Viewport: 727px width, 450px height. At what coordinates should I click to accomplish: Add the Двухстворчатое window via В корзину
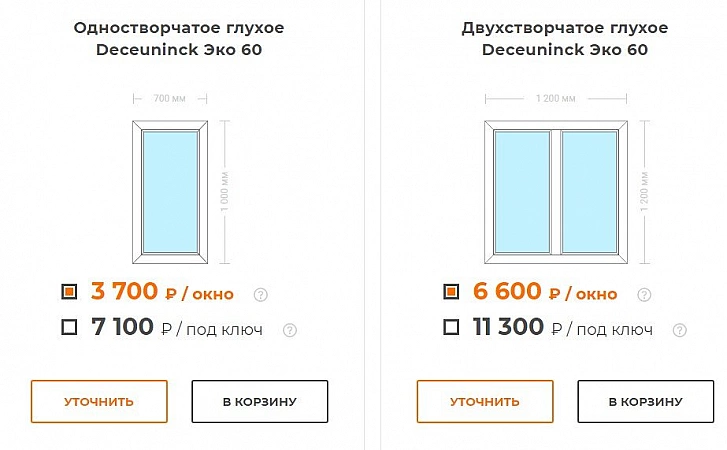645,402
